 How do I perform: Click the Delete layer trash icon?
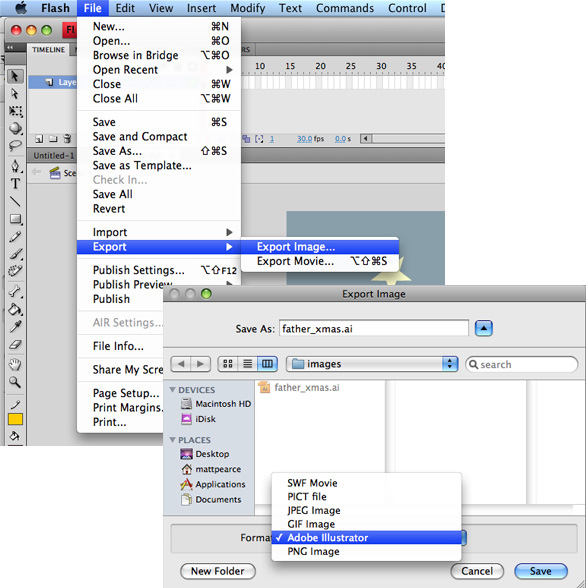(x=67, y=139)
